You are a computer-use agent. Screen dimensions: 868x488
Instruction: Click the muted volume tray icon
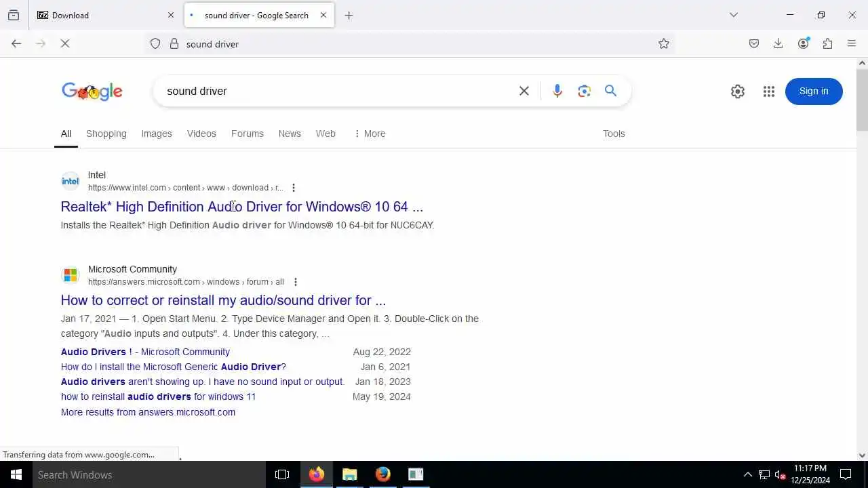(x=781, y=474)
